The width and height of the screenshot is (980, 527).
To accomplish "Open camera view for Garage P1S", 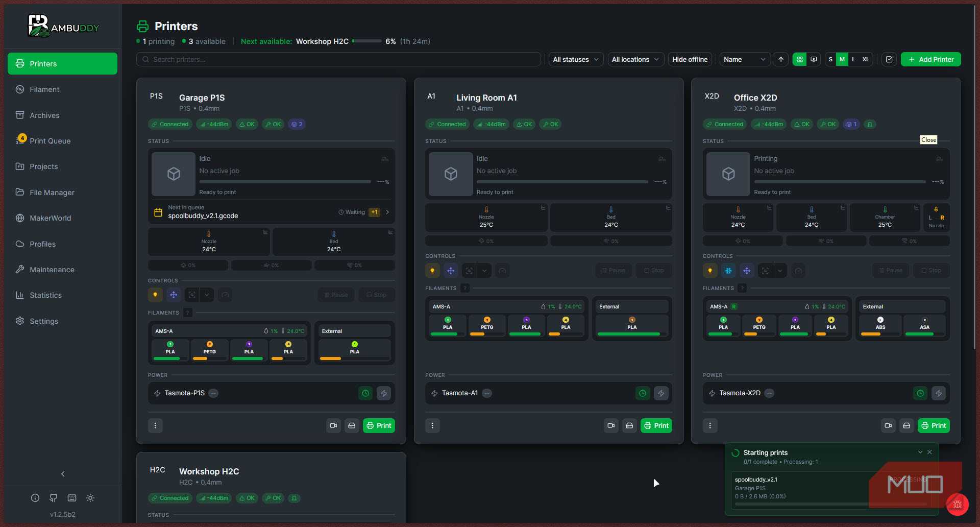I will pos(333,425).
